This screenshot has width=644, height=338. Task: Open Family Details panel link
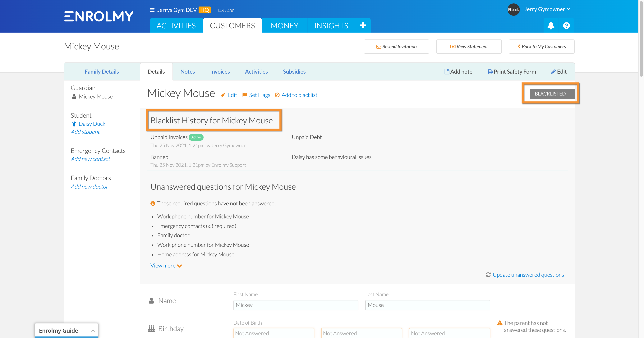(x=102, y=72)
